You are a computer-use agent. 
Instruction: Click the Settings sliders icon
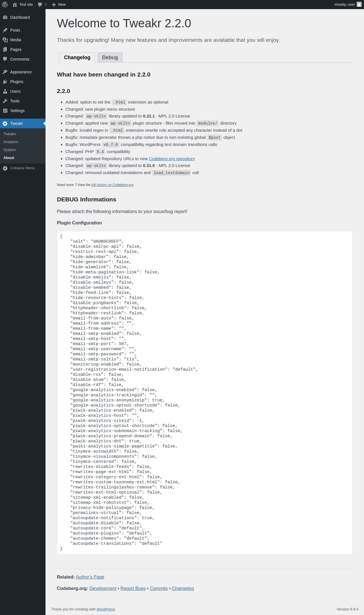coord(5,111)
